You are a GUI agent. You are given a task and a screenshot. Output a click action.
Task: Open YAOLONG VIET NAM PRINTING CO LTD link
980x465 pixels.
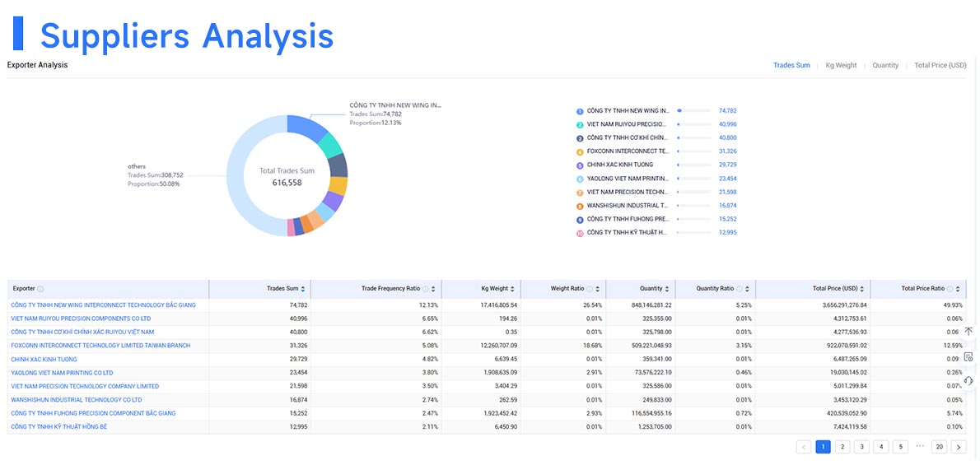click(x=62, y=373)
